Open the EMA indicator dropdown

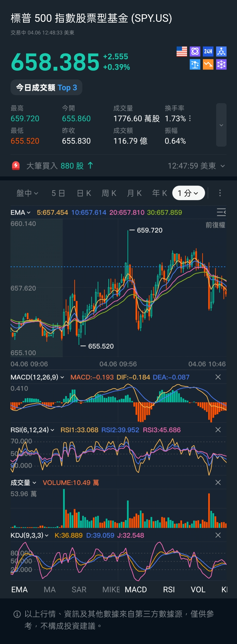21,212
